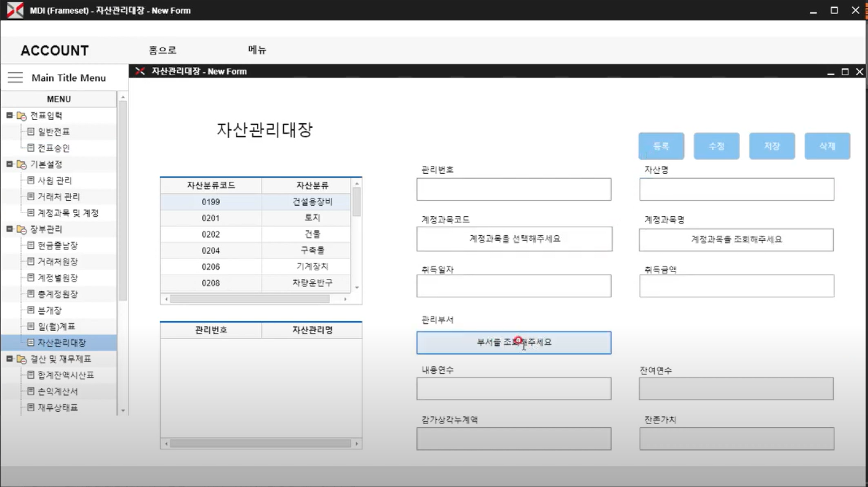This screenshot has height=487, width=868.
Task: Open 계정과목 및 계정 tree item
Action: (68, 213)
